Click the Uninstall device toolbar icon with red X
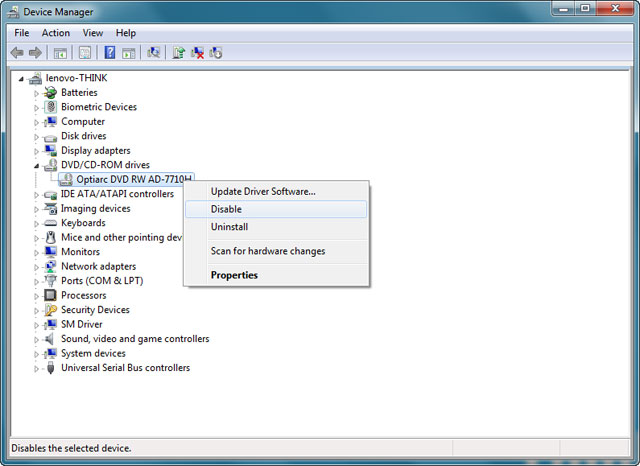Image resolution: width=640 pixels, height=466 pixels. click(198, 53)
